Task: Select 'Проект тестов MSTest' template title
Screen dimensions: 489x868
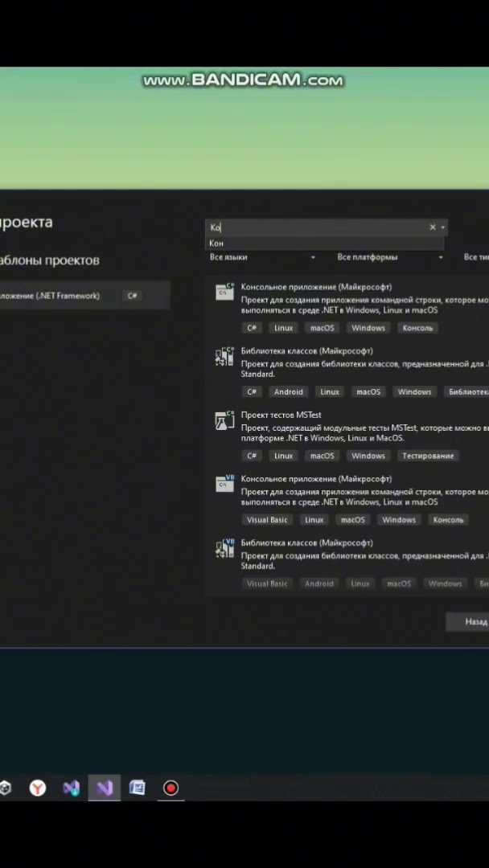Action: click(281, 415)
